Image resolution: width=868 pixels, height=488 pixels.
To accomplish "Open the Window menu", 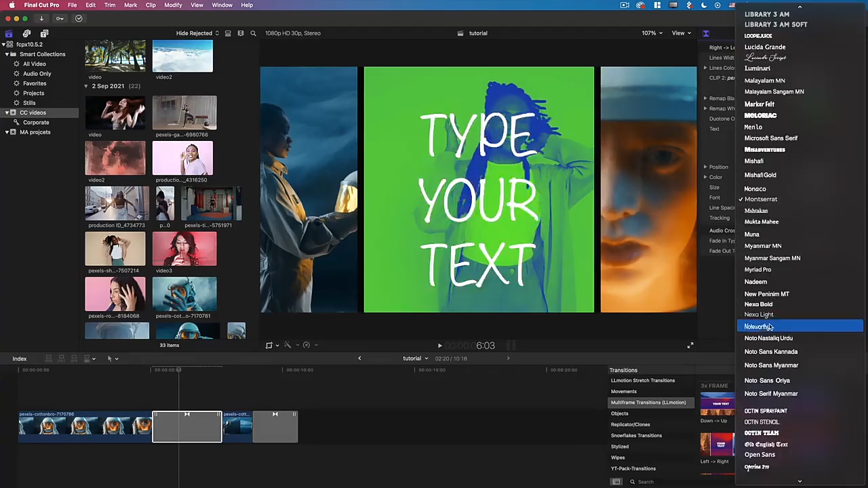I will click(x=222, y=5).
